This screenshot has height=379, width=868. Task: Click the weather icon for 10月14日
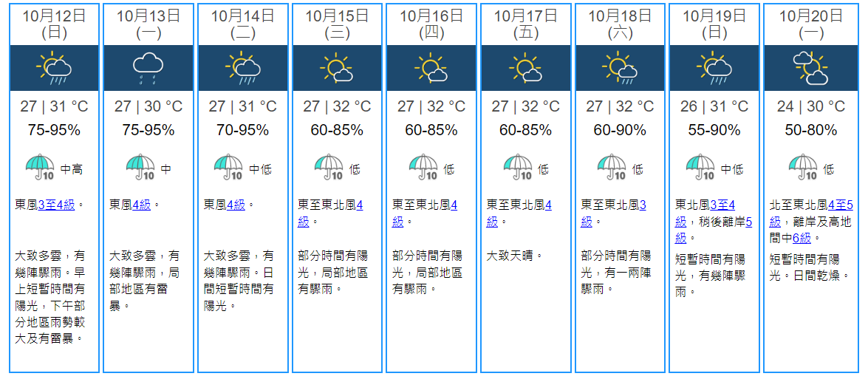click(242, 68)
